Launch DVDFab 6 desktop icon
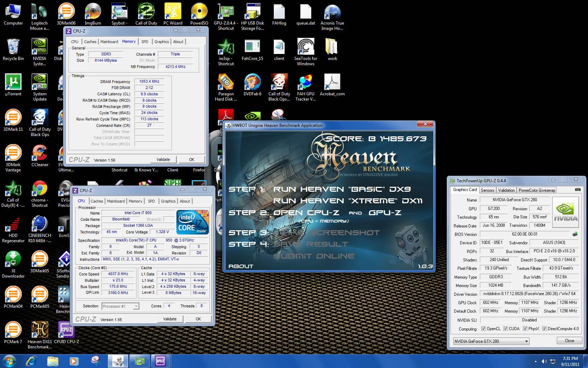 pyautogui.click(x=252, y=85)
